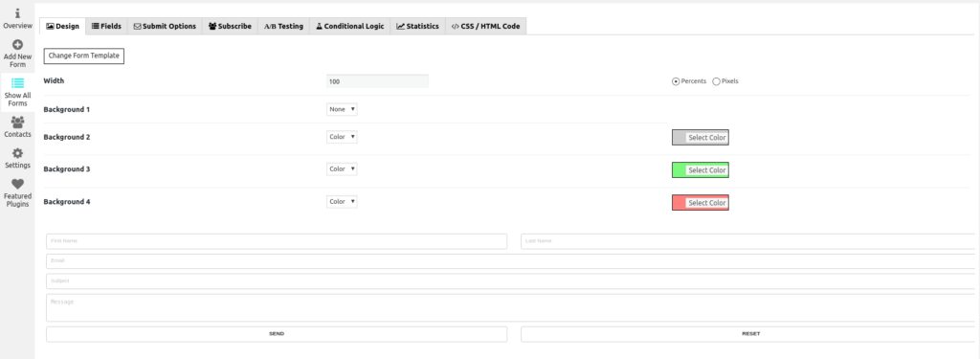Click into the Width value field

pos(377,81)
